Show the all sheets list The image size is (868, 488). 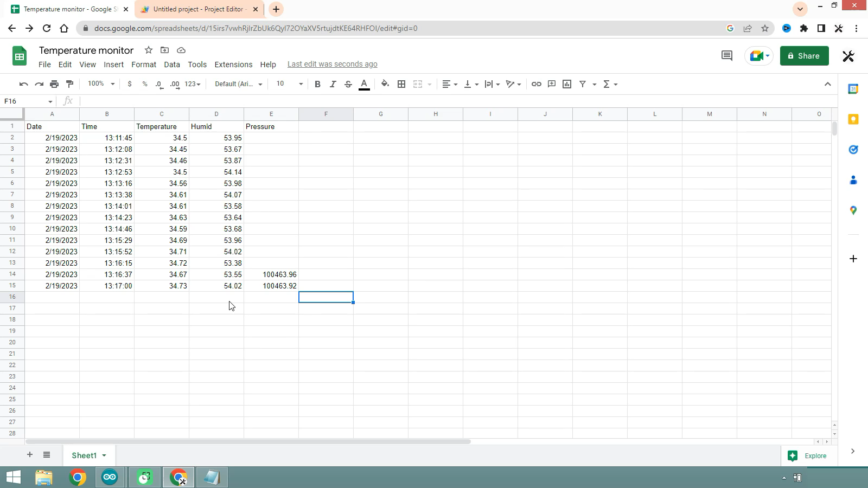pyautogui.click(x=47, y=455)
